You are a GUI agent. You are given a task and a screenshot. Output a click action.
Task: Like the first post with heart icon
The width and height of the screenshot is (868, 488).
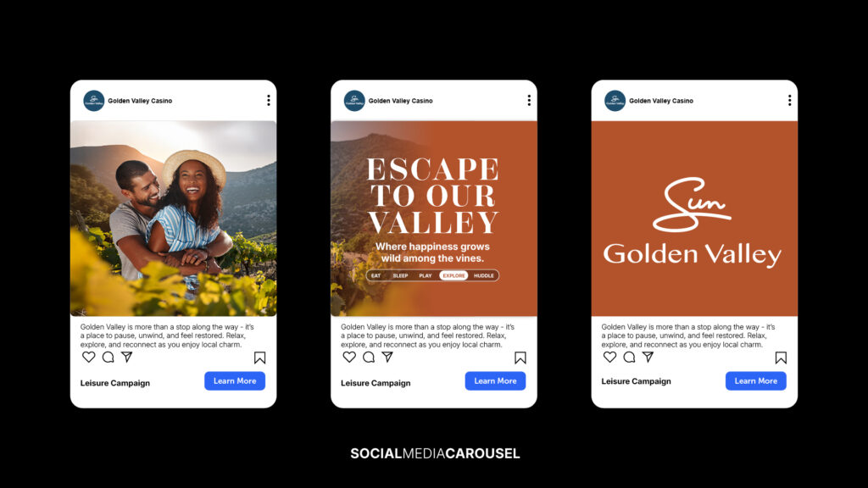point(88,357)
